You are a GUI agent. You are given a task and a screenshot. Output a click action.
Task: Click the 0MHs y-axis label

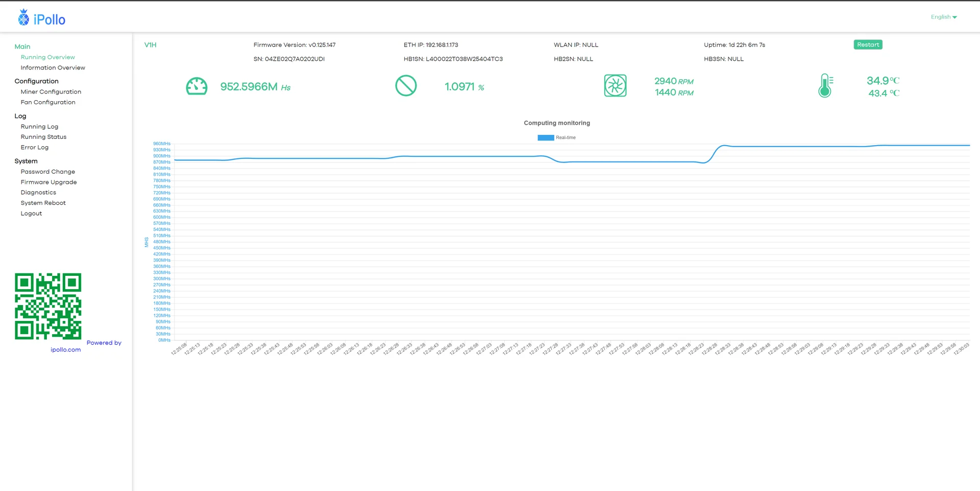click(x=164, y=340)
